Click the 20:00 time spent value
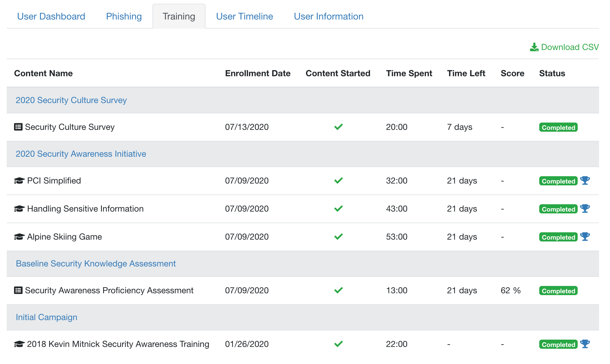The height and width of the screenshot is (364, 610). pyautogui.click(x=397, y=127)
